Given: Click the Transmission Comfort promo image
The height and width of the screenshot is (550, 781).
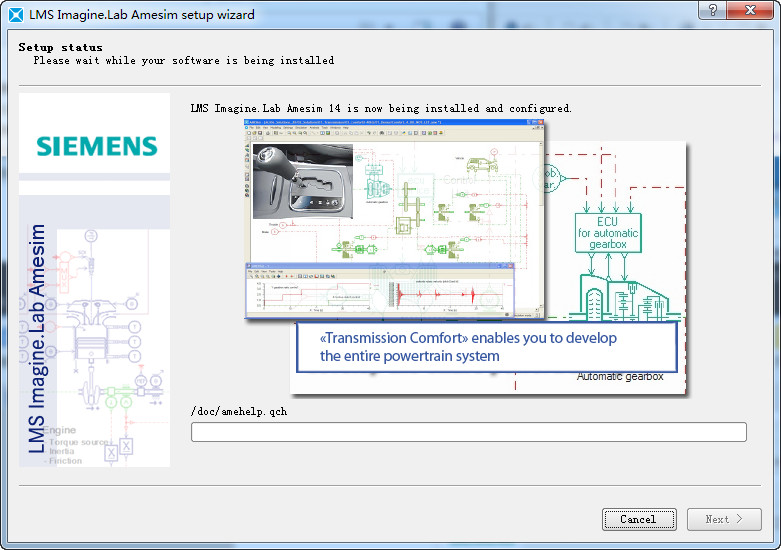Looking at the screenshot, I should (x=465, y=257).
